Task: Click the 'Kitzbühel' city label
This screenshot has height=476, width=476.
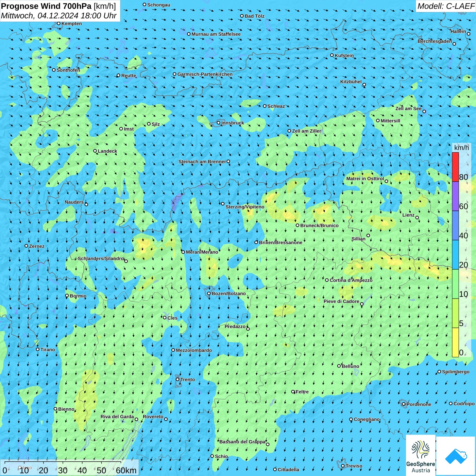Action: [x=351, y=82]
